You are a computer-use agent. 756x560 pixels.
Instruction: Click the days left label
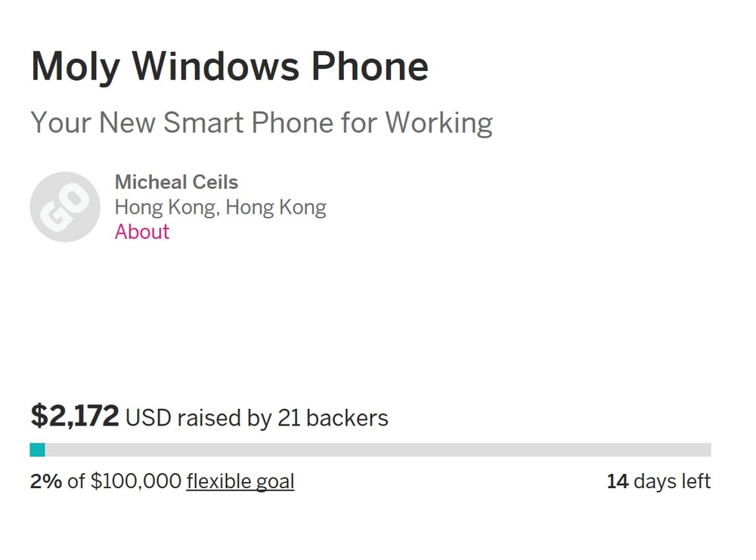coord(672,481)
